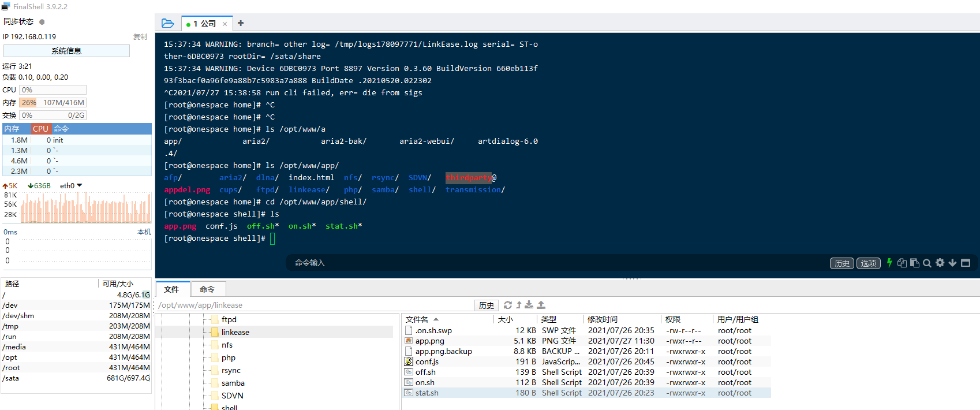Screen dimensions: 980x410
Task: Click the 本机 latency link
Action: (x=144, y=232)
